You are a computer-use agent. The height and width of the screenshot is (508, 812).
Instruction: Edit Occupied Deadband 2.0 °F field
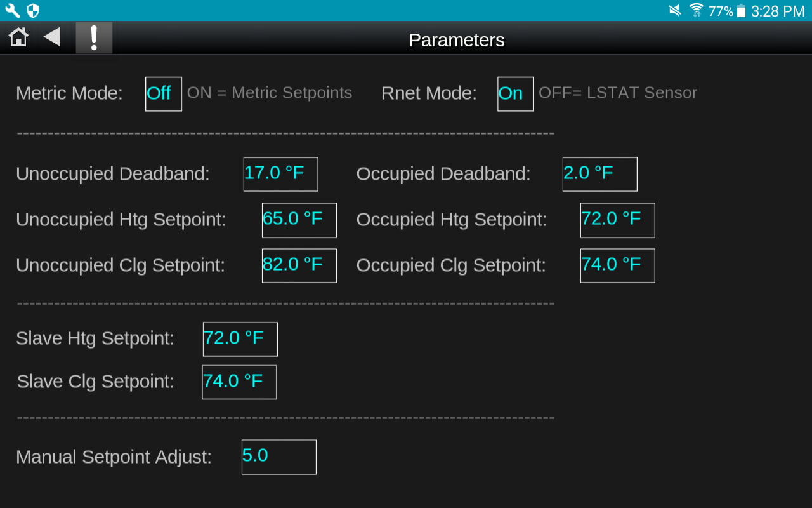pyautogui.click(x=599, y=174)
